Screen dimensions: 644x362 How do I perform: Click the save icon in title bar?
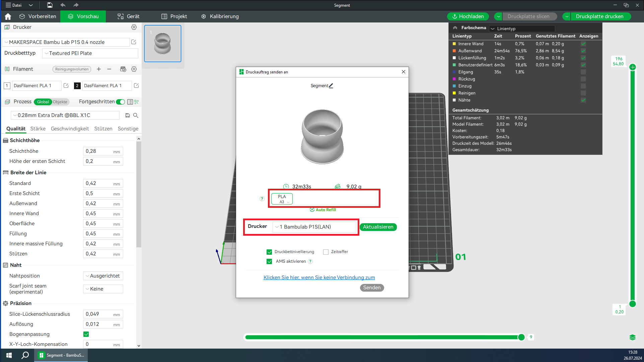(x=50, y=5)
